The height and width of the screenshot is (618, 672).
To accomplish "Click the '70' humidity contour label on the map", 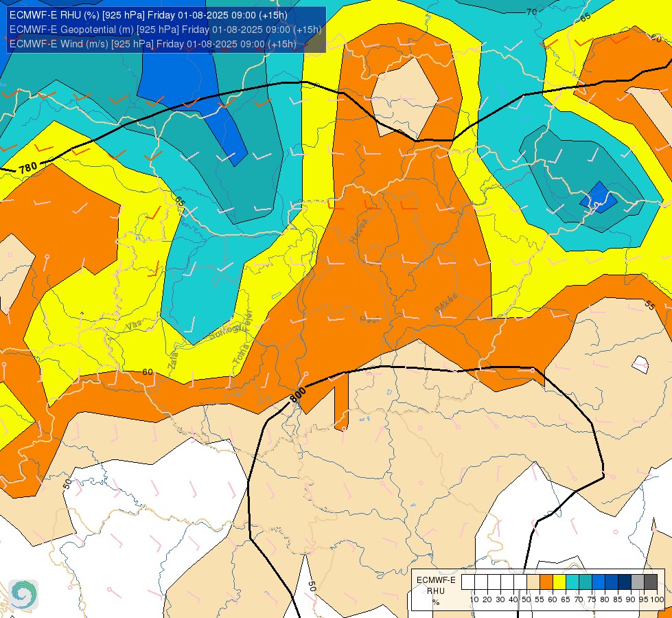I will click(531, 12).
